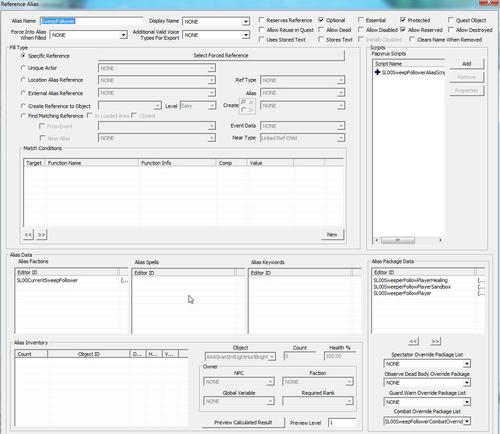This screenshot has height=434, width=500.
Task: Open Combat Override Package List dropdown
Action: point(467,422)
